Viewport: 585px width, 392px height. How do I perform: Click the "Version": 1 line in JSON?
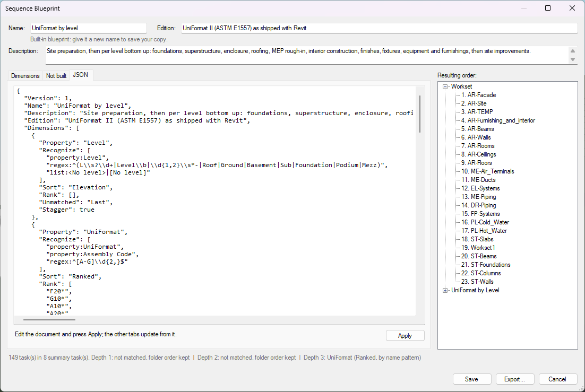(48, 98)
